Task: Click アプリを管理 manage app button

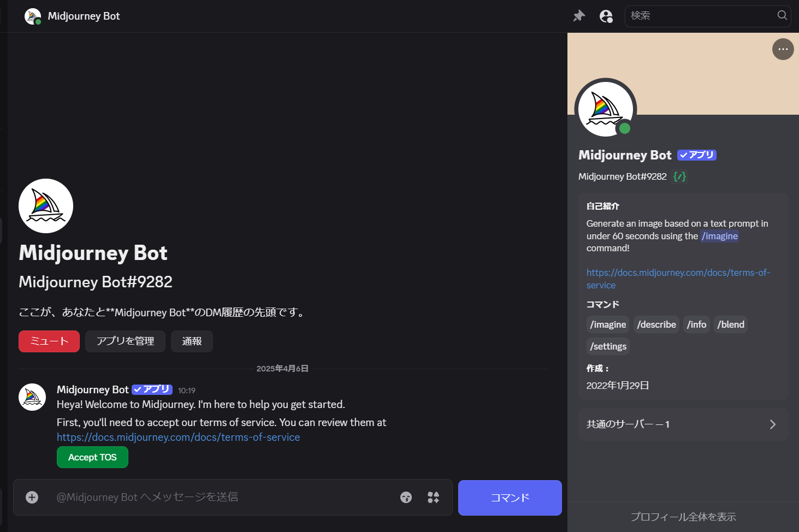Action: click(125, 341)
